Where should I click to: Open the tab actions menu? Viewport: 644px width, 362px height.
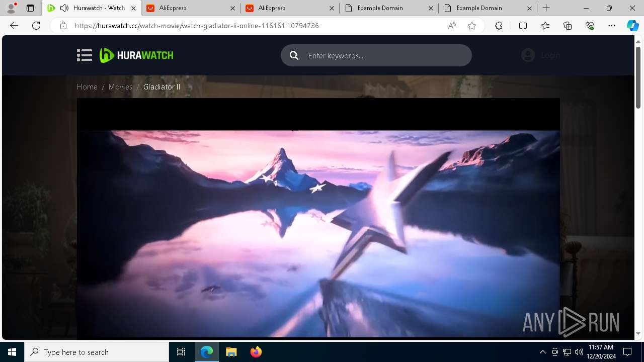click(30, 8)
